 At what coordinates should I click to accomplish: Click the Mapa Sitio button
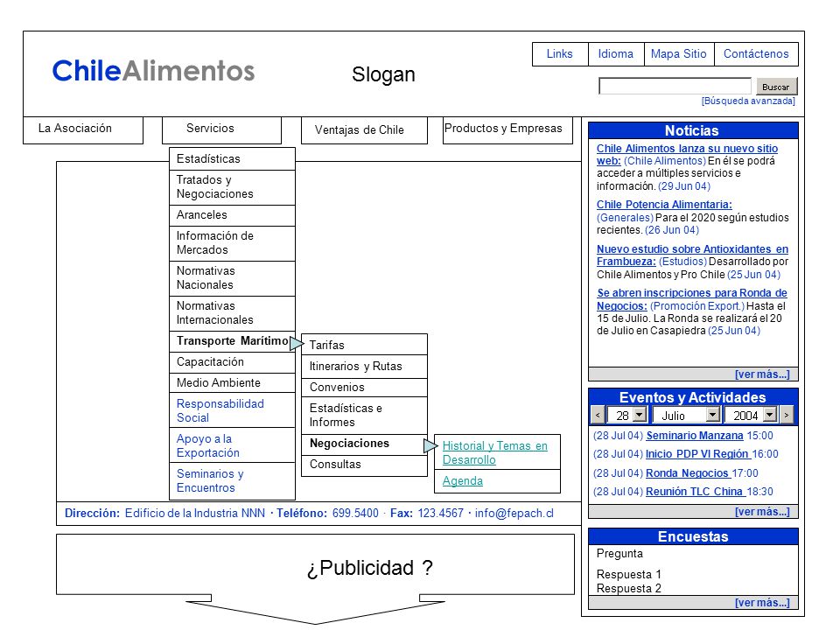[x=679, y=54]
